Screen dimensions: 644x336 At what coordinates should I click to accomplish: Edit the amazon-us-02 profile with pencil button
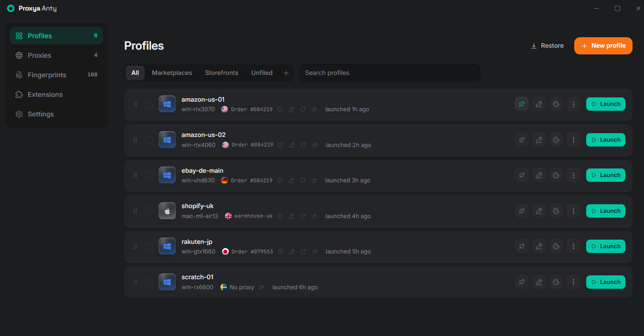539,140
